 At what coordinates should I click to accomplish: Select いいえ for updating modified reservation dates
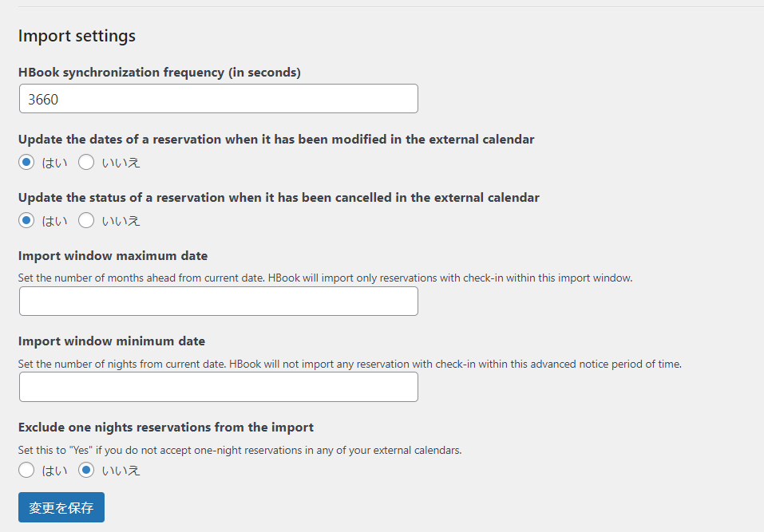pyautogui.click(x=86, y=162)
